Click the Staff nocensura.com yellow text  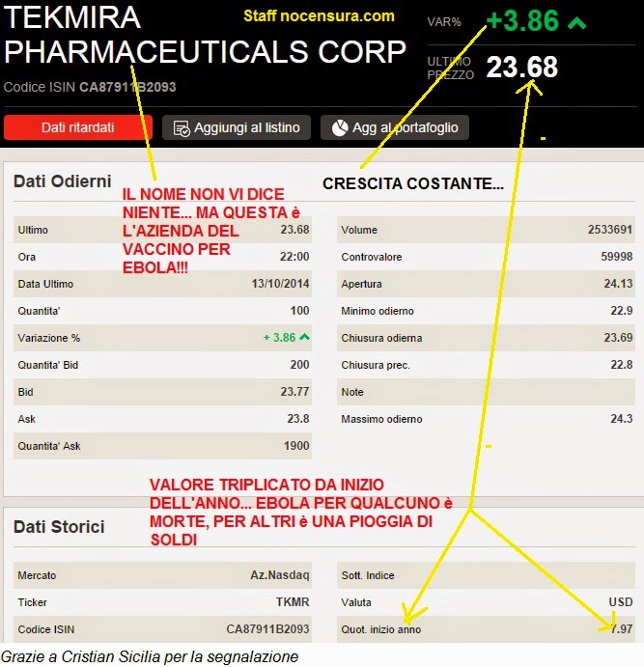click(319, 16)
